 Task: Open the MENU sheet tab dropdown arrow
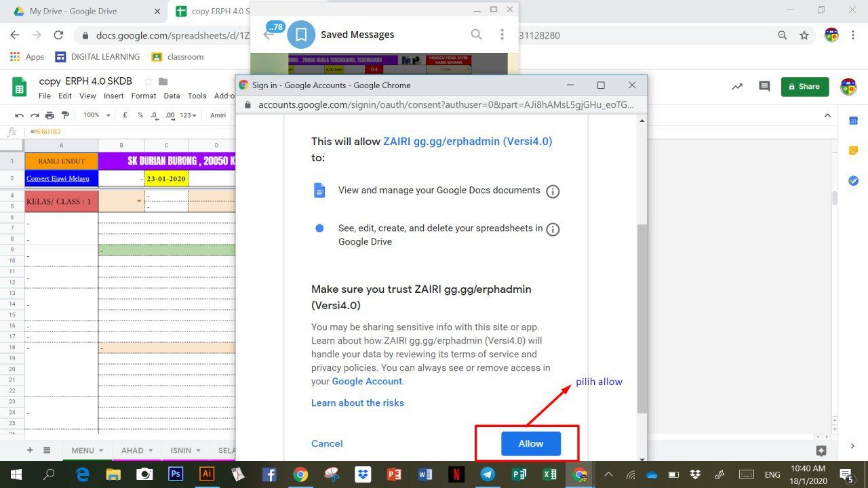coord(101,451)
